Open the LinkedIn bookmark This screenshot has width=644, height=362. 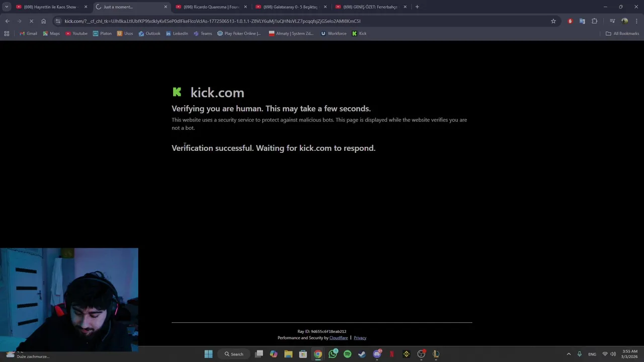[x=177, y=34]
